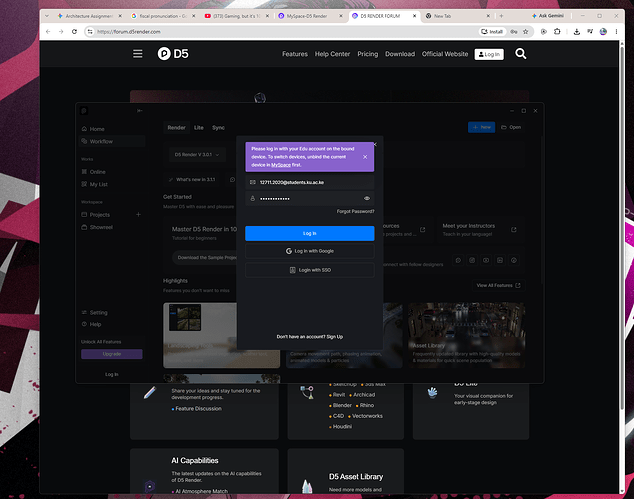Collapse the D5 sidebar with the arrow icon
634x499 pixels.
[139, 111]
